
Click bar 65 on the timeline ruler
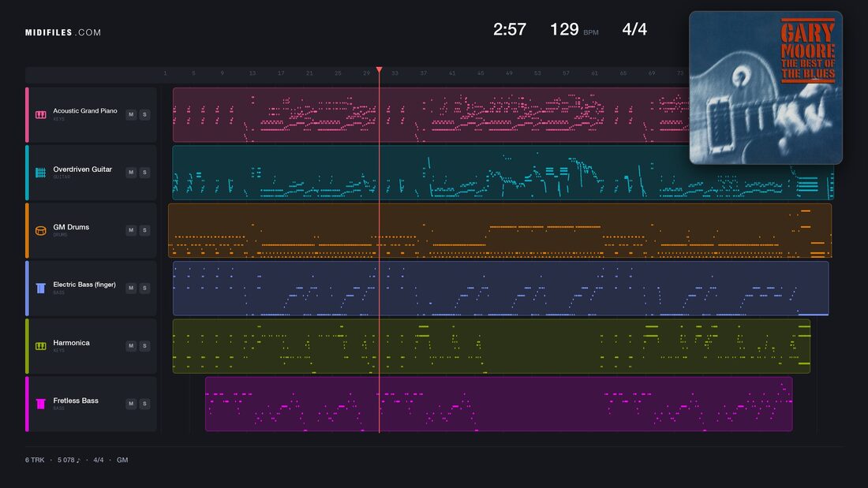[x=623, y=73]
